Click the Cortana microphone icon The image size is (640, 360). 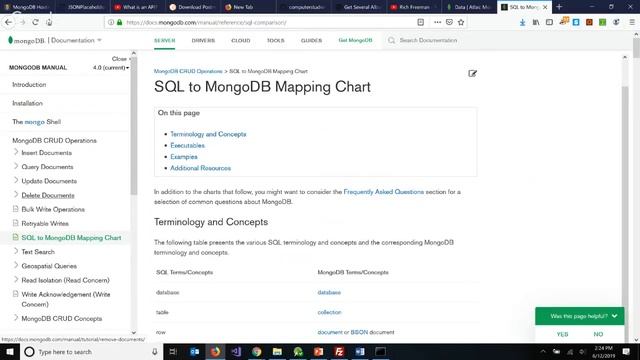point(155,351)
